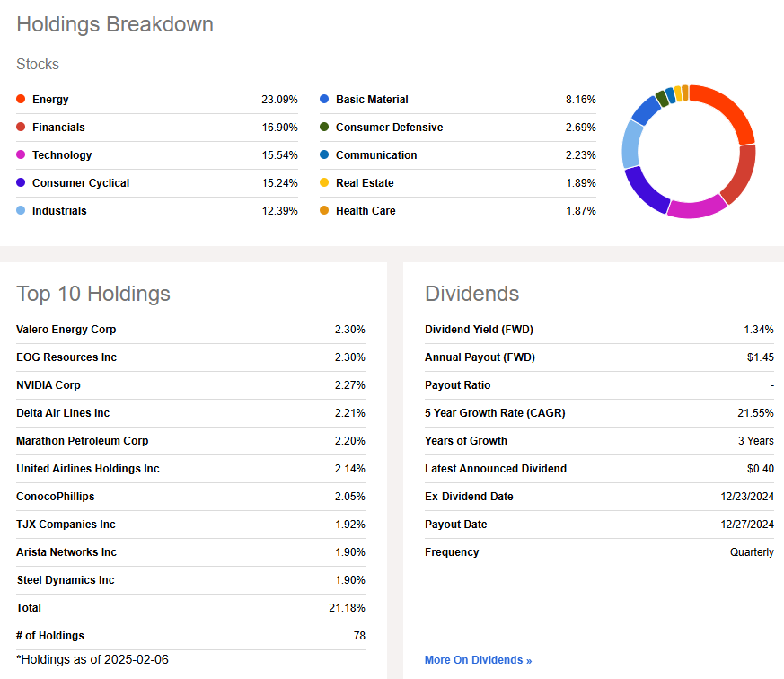784x679 pixels.
Task: Click the Technology magenta legend dot
Action: pos(21,155)
